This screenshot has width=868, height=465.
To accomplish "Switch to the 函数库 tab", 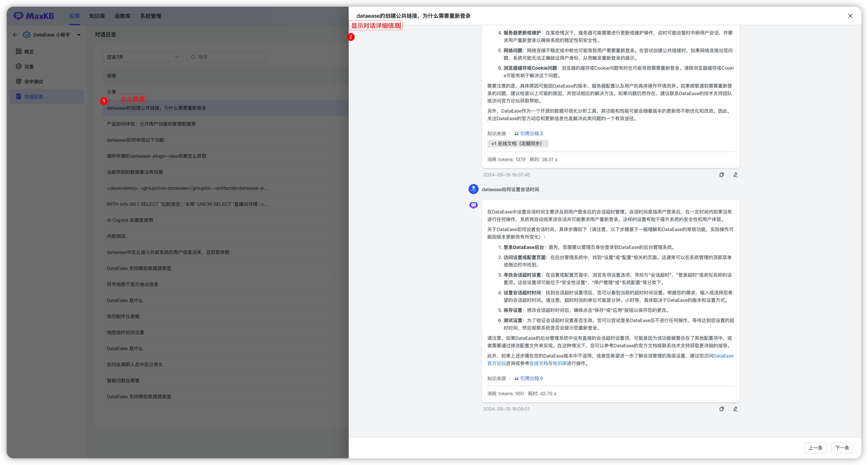I will click(x=123, y=16).
